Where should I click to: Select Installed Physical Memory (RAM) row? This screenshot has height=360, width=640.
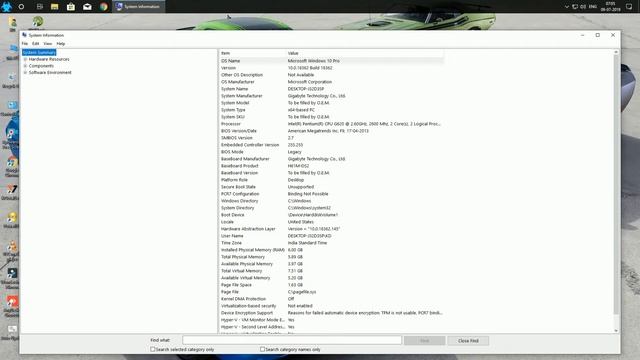click(331, 249)
